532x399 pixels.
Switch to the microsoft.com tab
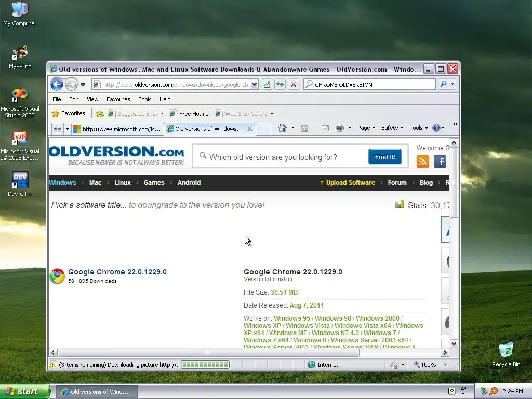pyautogui.click(x=117, y=129)
